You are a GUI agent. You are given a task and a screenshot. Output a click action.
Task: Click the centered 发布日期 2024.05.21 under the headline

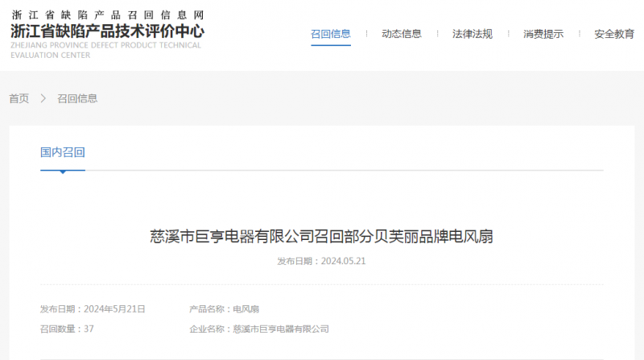(x=322, y=261)
